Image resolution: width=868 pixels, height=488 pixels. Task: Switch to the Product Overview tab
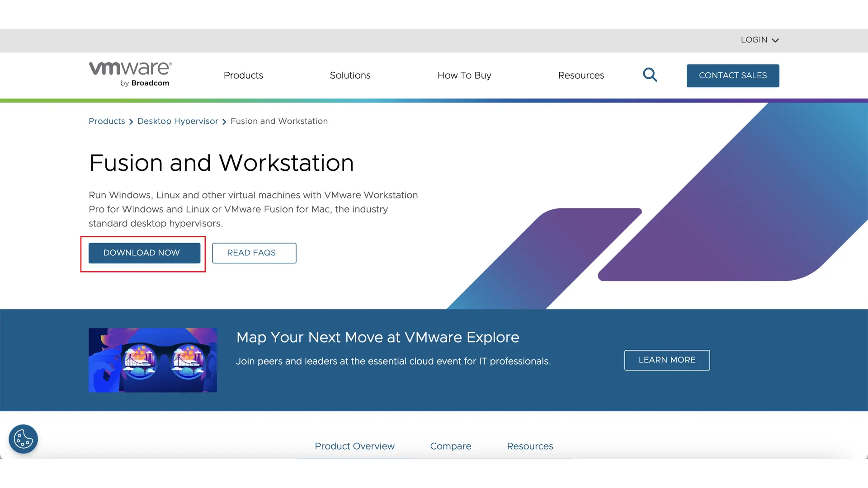[x=354, y=446]
